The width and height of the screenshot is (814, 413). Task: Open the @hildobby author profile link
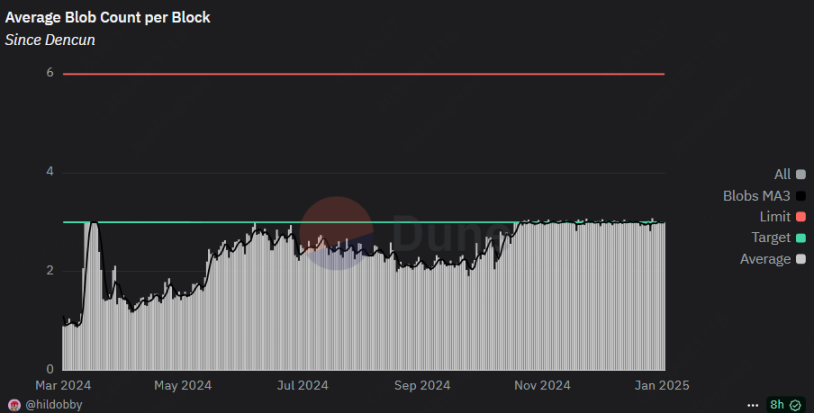pyautogui.click(x=53, y=404)
